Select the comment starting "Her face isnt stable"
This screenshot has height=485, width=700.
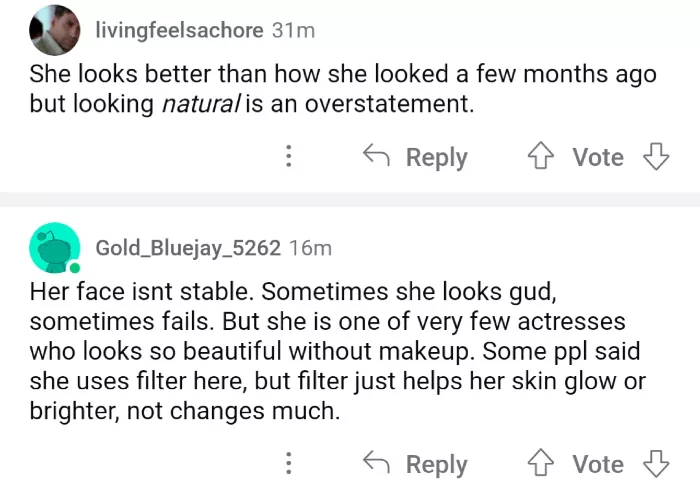point(340,352)
